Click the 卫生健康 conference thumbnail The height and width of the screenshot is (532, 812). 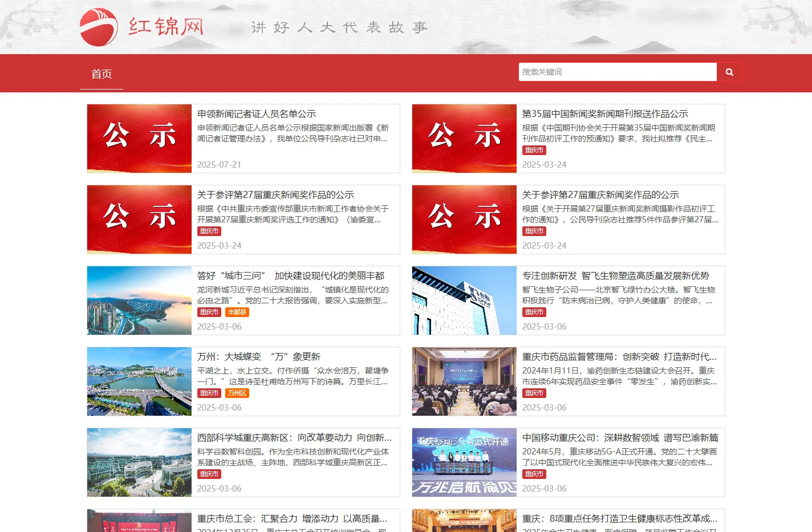[464, 521]
